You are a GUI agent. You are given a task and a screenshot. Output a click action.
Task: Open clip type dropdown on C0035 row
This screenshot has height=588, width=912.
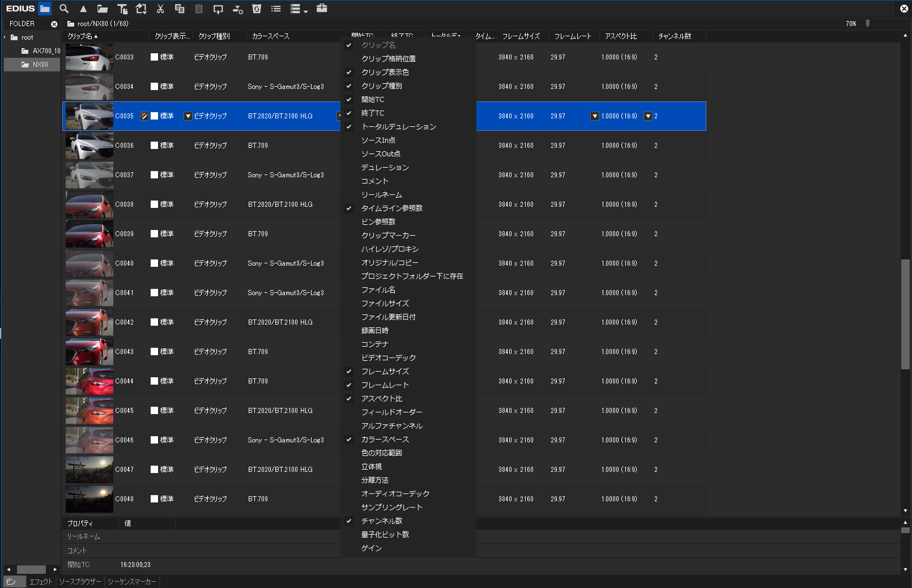tap(188, 116)
